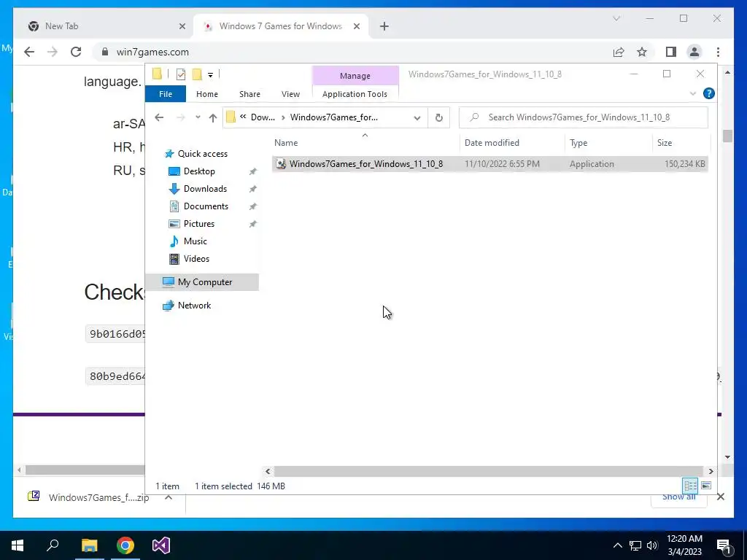The width and height of the screenshot is (747, 560).
Task: Switch Explorer to Details view
Action: (690, 486)
